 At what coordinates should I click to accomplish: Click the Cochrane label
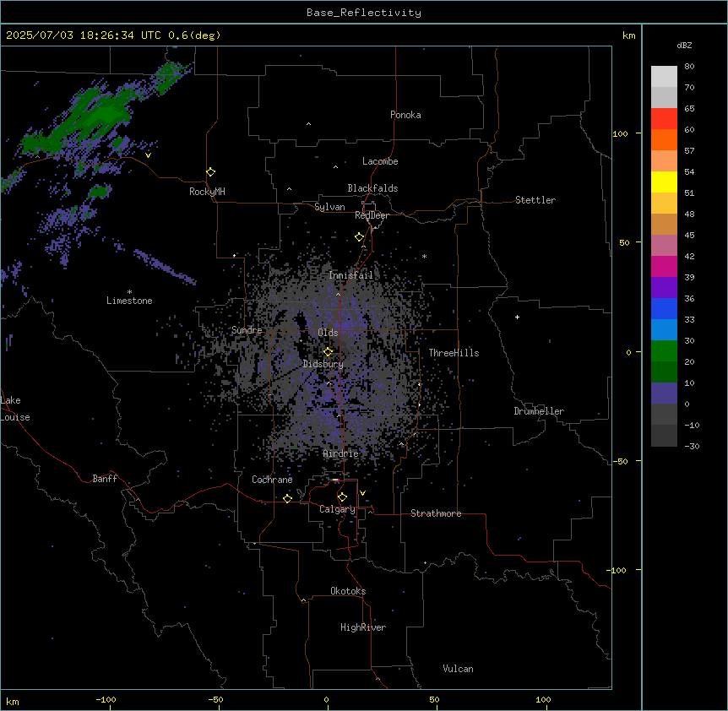tap(272, 480)
